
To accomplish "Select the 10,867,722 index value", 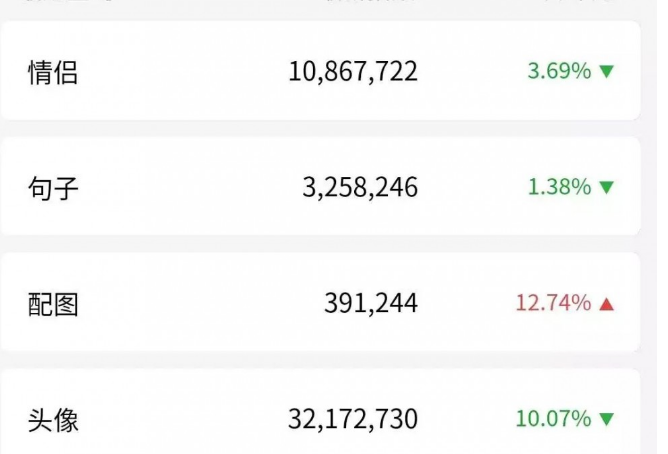I will pos(353,72).
